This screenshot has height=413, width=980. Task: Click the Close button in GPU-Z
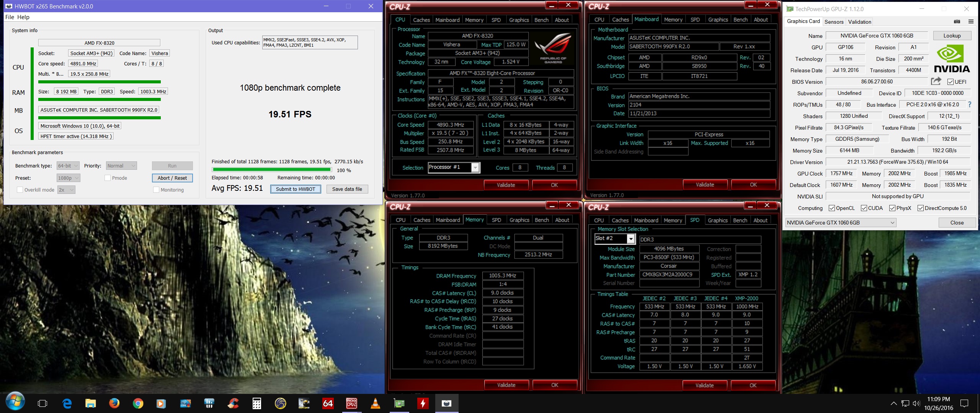coord(957,223)
